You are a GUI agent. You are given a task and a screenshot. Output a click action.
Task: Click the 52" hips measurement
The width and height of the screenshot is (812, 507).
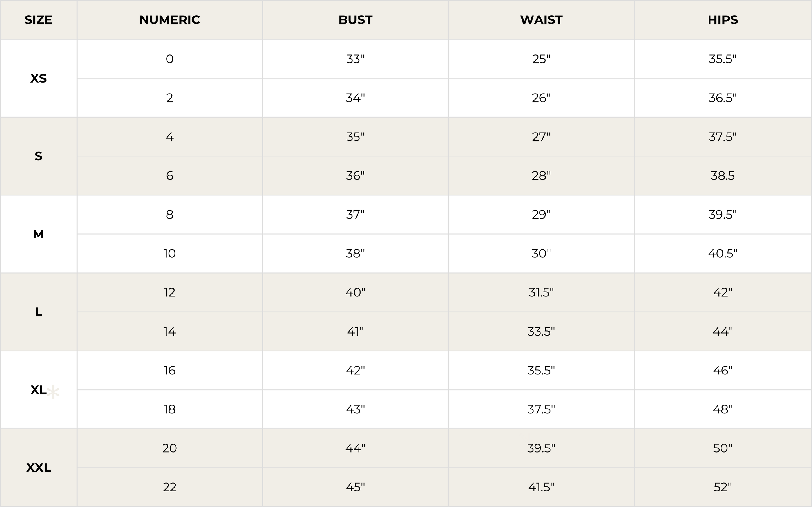(723, 487)
